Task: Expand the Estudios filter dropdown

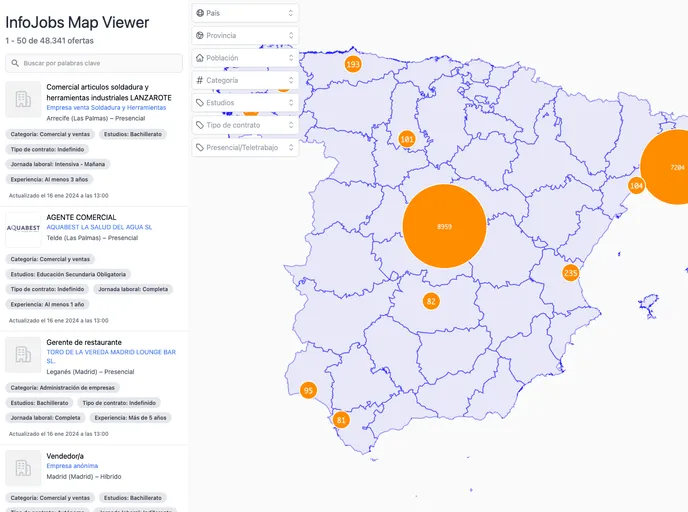Action: click(245, 103)
